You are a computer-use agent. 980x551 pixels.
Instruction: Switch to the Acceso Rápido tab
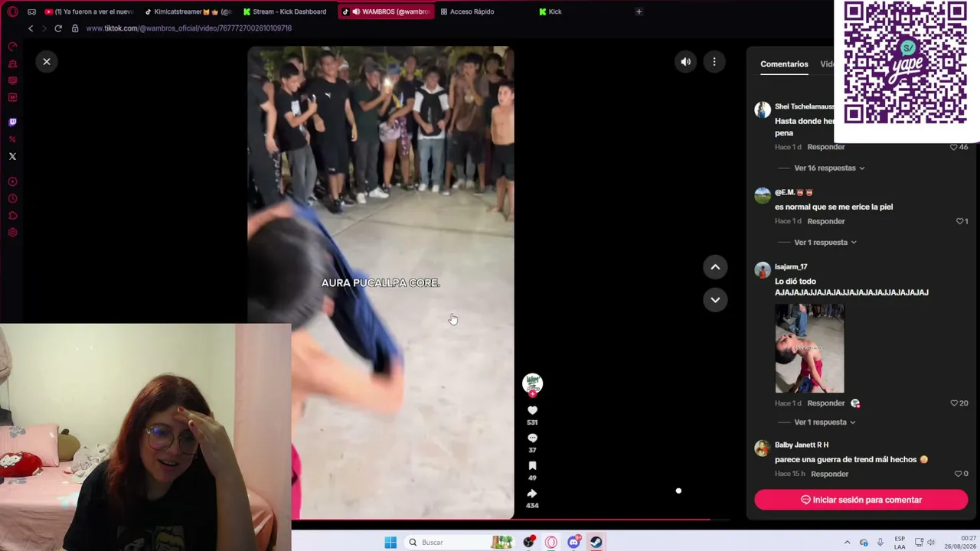471,11
